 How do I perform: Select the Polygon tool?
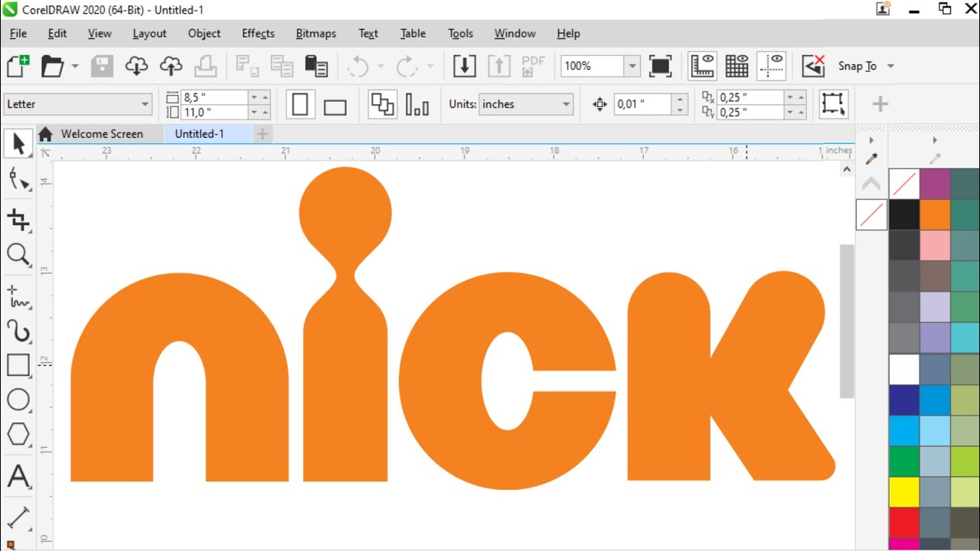pos(18,434)
